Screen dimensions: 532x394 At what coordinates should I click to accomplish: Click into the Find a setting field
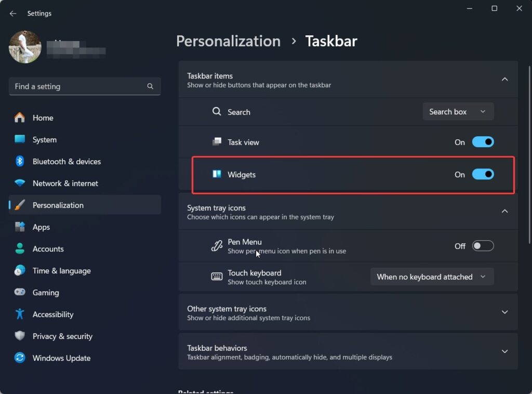[x=78, y=86]
